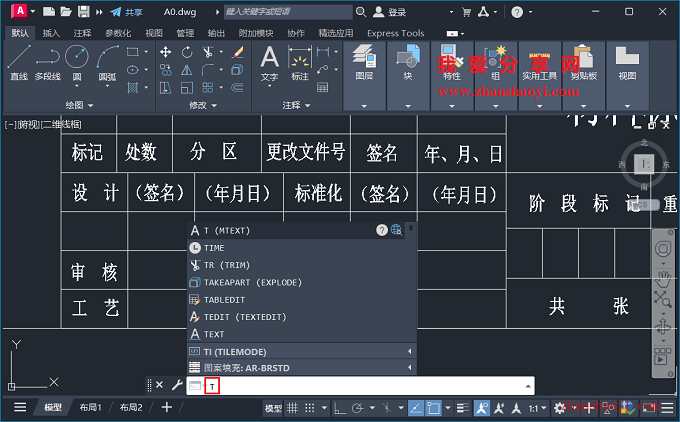Open dropdown arrow under Arc tool
This screenshot has width=680, height=422.
[x=107, y=86]
